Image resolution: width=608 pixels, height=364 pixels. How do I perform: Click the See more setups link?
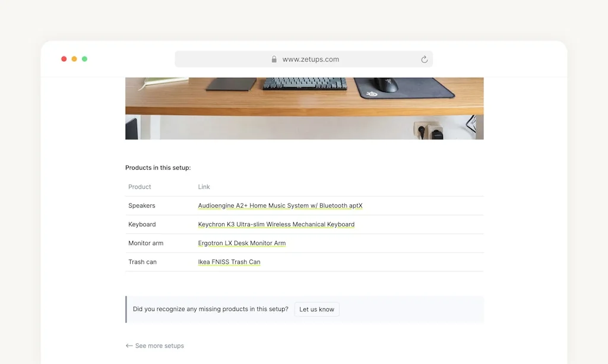coord(160,346)
